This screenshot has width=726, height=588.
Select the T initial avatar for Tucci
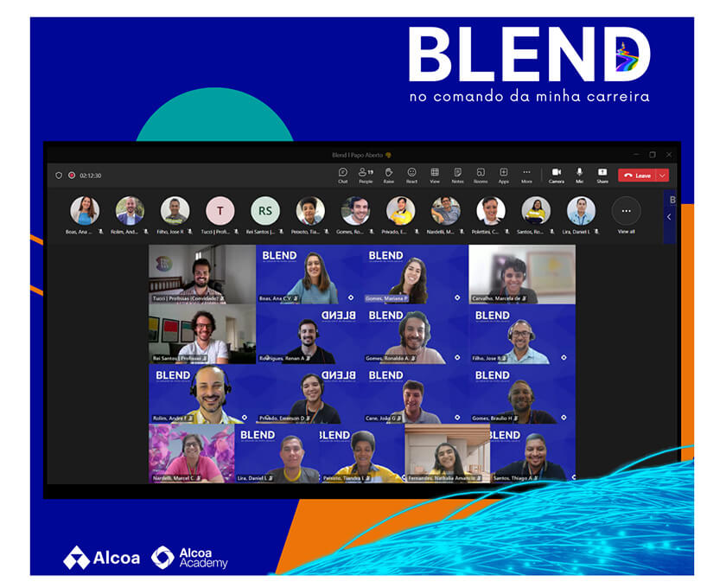pyautogui.click(x=220, y=211)
